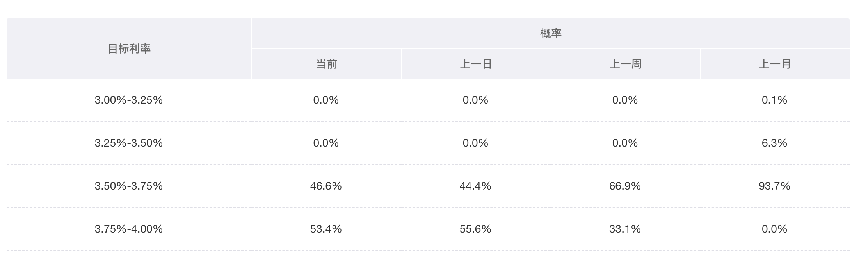Click the 66.9% previous-week cell
Screen dimensions: 868x258
tap(625, 186)
